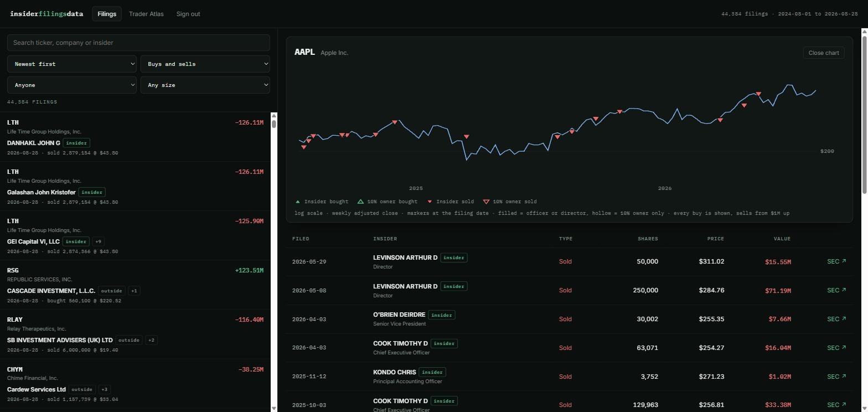Close the AAPL chart
Viewport: 868px width, 412px height.
tap(823, 53)
